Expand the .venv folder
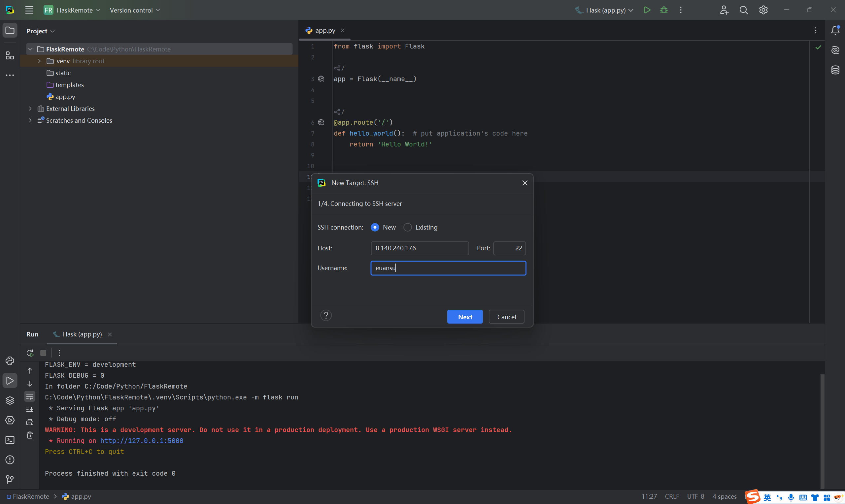The image size is (845, 504). pyautogui.click(x=39, y=61)
